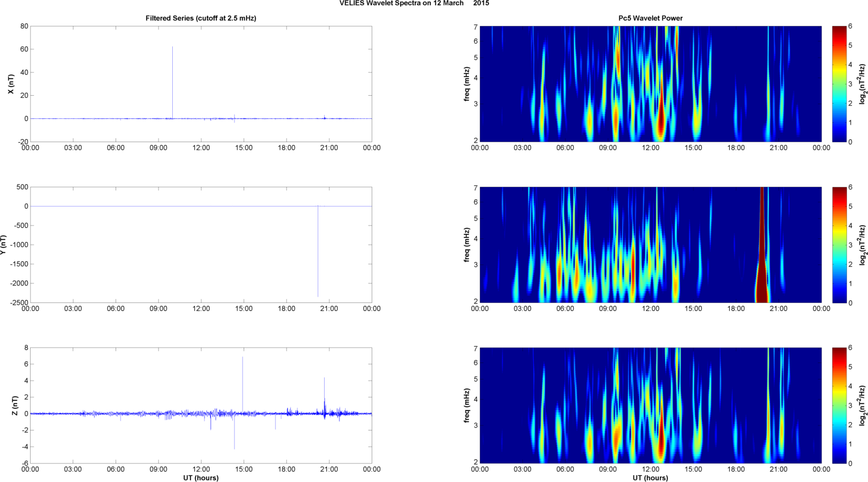This screenshot has height=482, width=868.
Task: Click the "freq (mHz)" label of the Y wavelet plot
Action: 466,245
